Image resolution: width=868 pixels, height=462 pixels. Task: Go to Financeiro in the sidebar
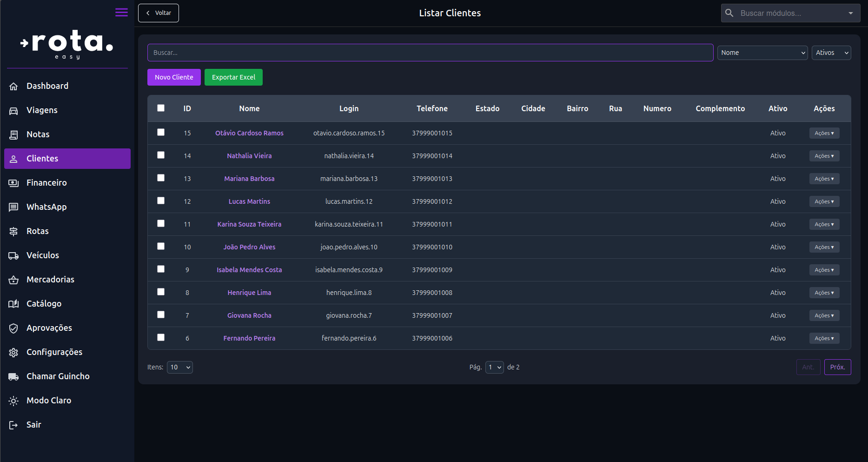pos(46,183)
